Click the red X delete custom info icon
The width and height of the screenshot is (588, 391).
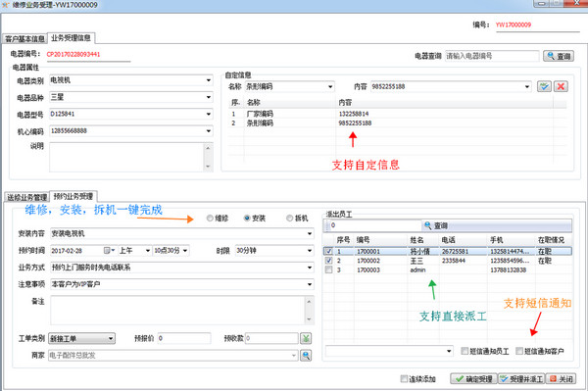pyautogui.click(x=561, y=86)
